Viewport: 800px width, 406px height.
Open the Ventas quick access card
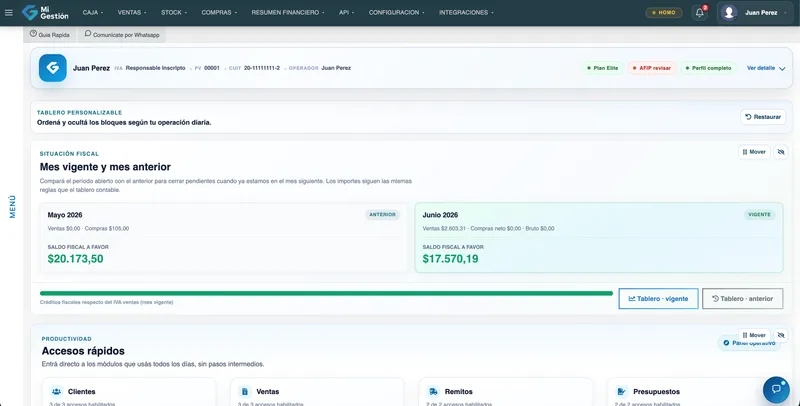pyautogui.click(x=317, y=392)
